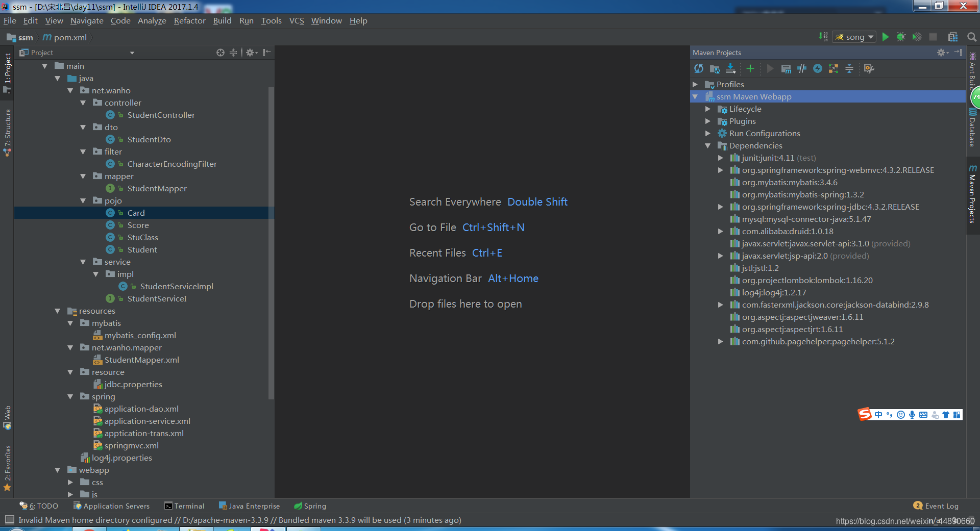Open the VCS menu

(x=297, y=20)
